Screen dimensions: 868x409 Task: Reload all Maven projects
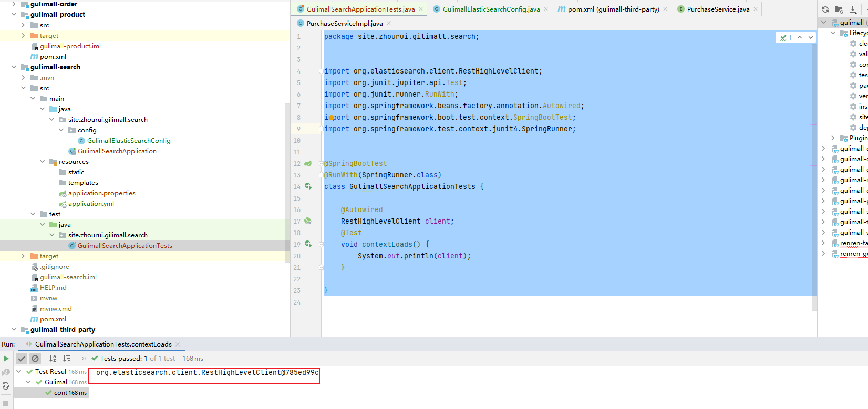point(825,9)
